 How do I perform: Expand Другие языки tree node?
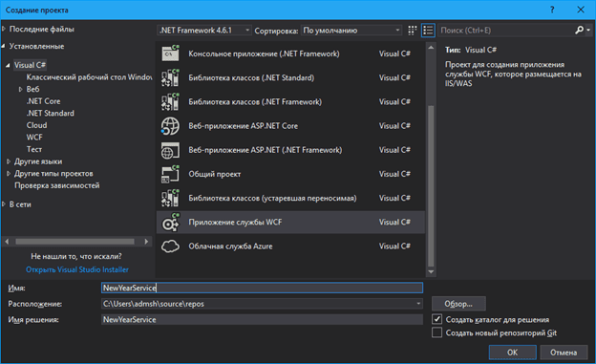pyautogui.click(x=9, y=161)
